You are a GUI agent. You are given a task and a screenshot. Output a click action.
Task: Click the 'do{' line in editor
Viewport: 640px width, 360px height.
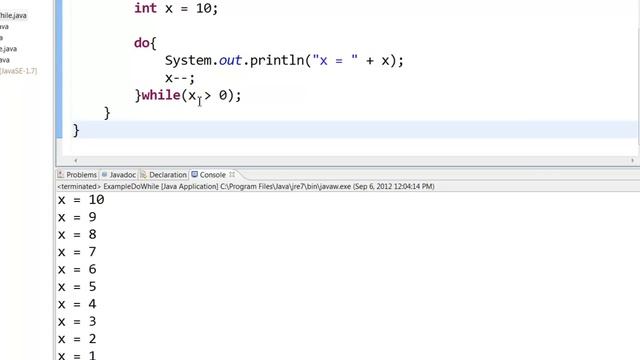pos(145,43)
